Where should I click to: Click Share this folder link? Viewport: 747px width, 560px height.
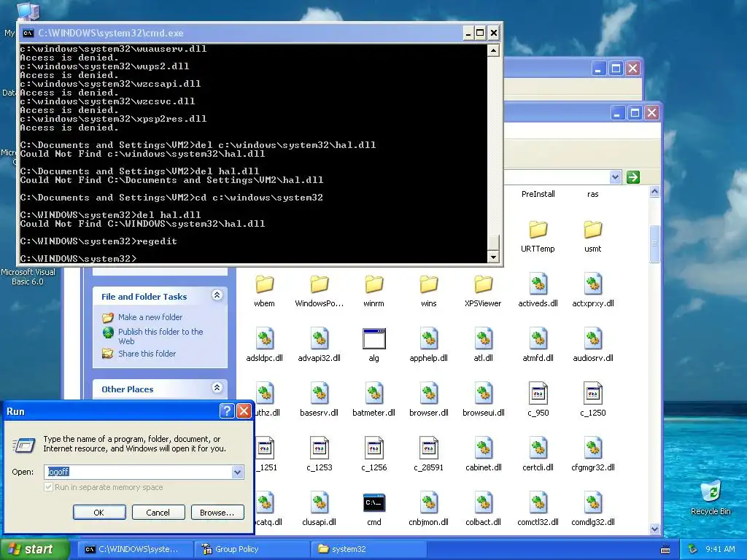147,354
